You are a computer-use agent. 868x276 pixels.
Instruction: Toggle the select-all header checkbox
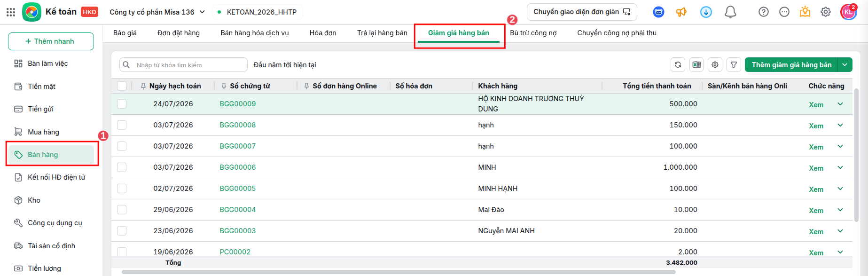122,86
